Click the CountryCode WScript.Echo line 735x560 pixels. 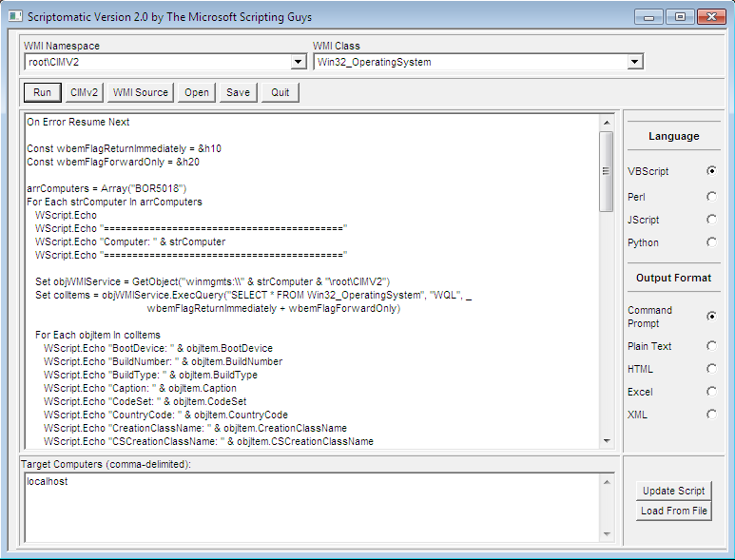pyautogui.click(x=166, y=415)
